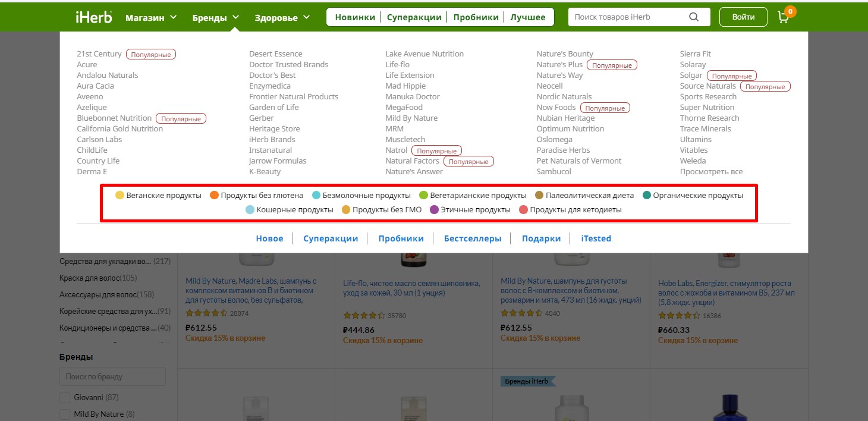Open the Пробники tab in header
Viewport: 868px width, 421px height.
click(x=476, y=17)
